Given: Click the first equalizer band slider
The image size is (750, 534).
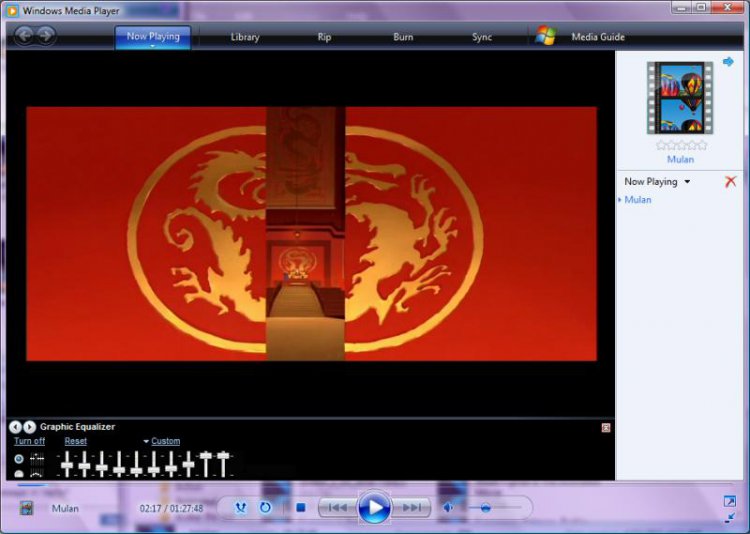Looking at the screenshot, I should pos(67,464).
